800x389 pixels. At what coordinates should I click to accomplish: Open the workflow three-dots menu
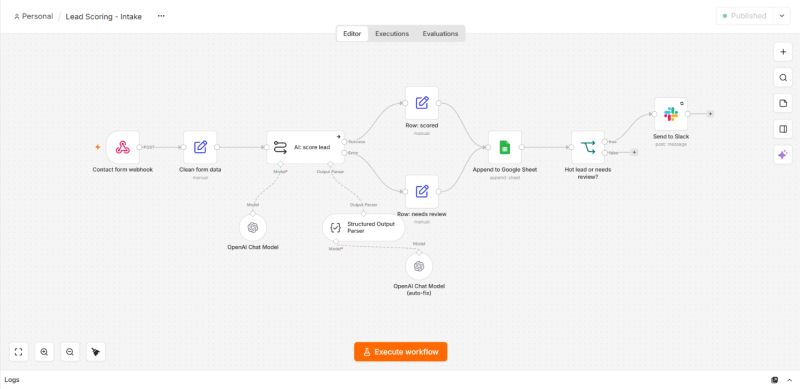[x=161, y=16]
